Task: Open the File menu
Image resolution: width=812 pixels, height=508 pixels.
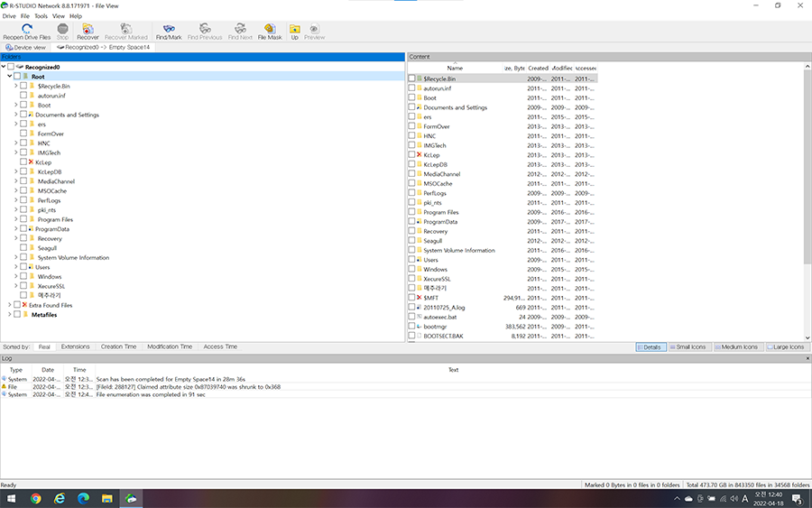Action: click(25, 16)
